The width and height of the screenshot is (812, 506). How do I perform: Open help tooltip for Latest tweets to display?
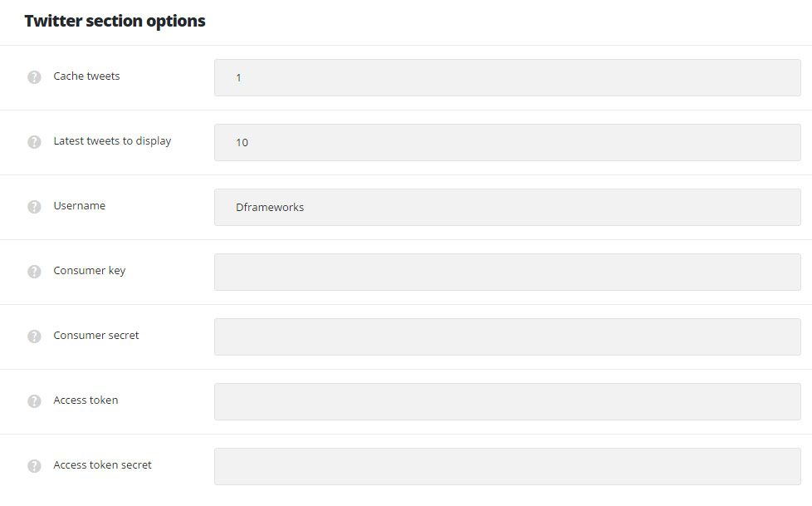pyautogui.click(x=34, y=142)
